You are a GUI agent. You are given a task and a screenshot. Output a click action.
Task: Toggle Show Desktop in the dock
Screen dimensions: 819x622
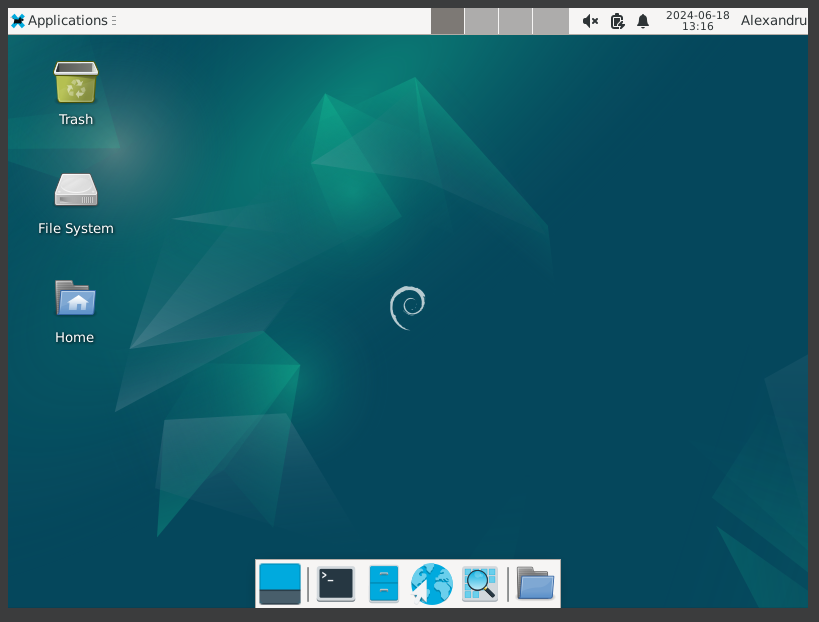pos(279,583)
